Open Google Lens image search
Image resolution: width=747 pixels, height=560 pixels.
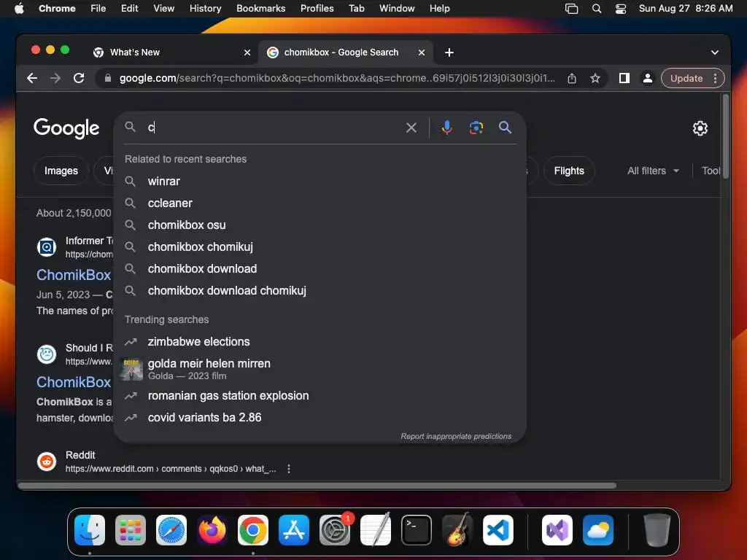tap(476, 128)
